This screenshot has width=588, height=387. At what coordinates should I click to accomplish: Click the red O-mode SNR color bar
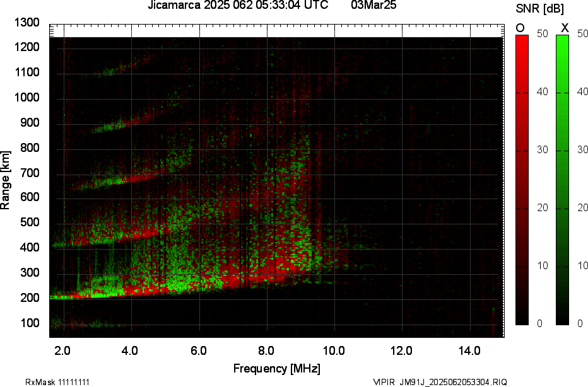pyautogui.click(x=522, y=180)
